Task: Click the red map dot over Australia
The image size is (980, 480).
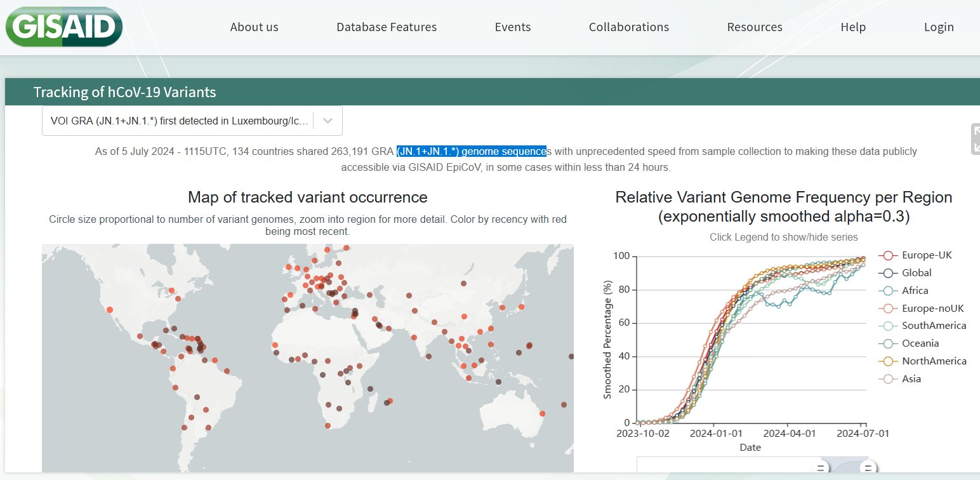Action: point(543,413)
